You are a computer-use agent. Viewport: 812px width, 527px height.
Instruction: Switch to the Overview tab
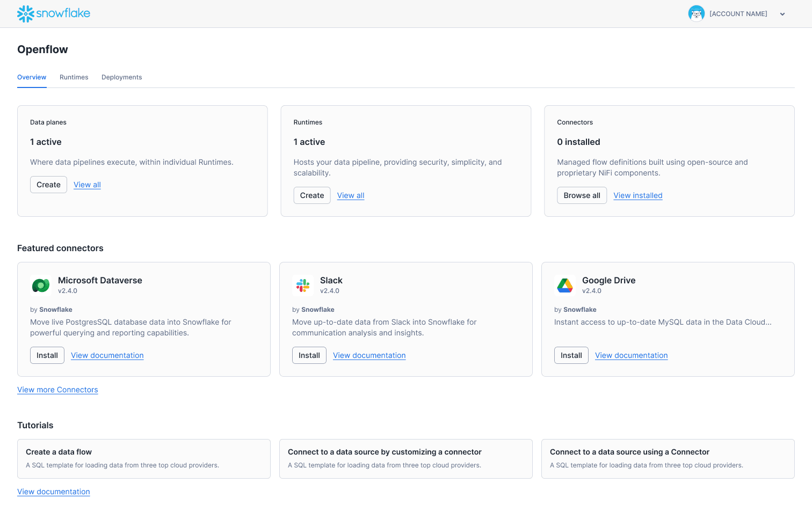[x=32, y=77]
